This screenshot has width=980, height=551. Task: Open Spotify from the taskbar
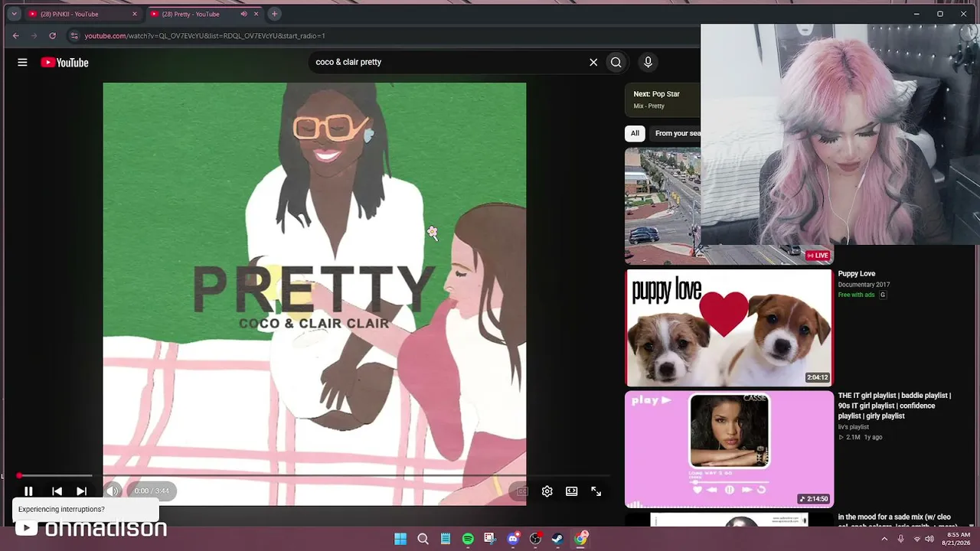coord(468,539)
